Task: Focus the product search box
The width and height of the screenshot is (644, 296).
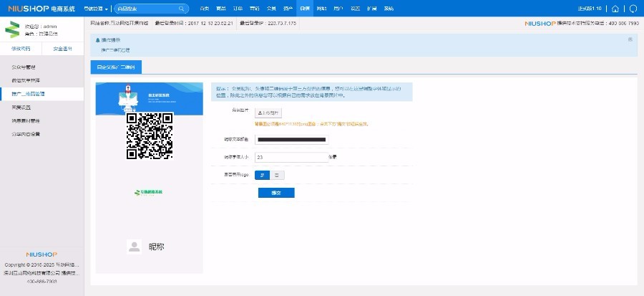Action: (151, 9)
